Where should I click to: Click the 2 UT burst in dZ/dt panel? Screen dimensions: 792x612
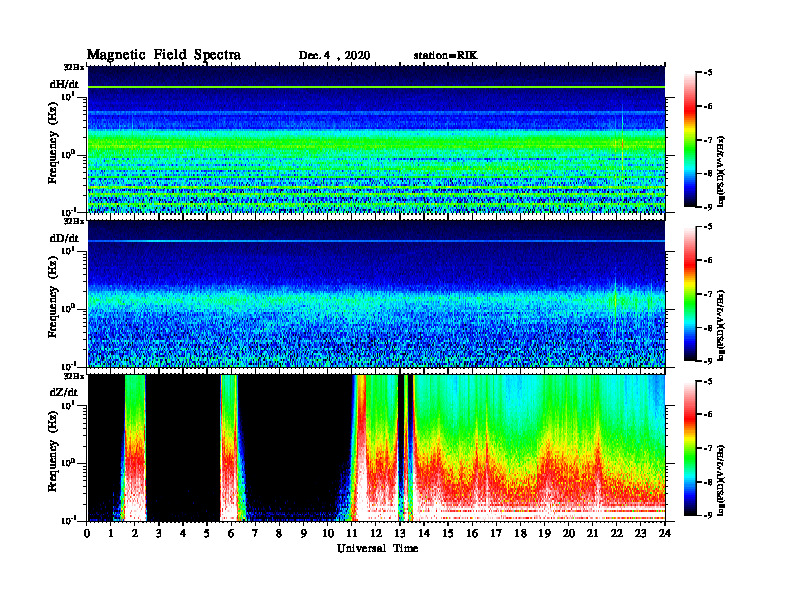point(134,447)
